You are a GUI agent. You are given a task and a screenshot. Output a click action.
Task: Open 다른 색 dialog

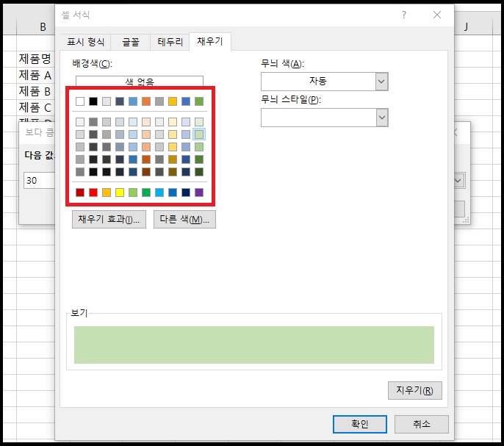coord(184,219)
